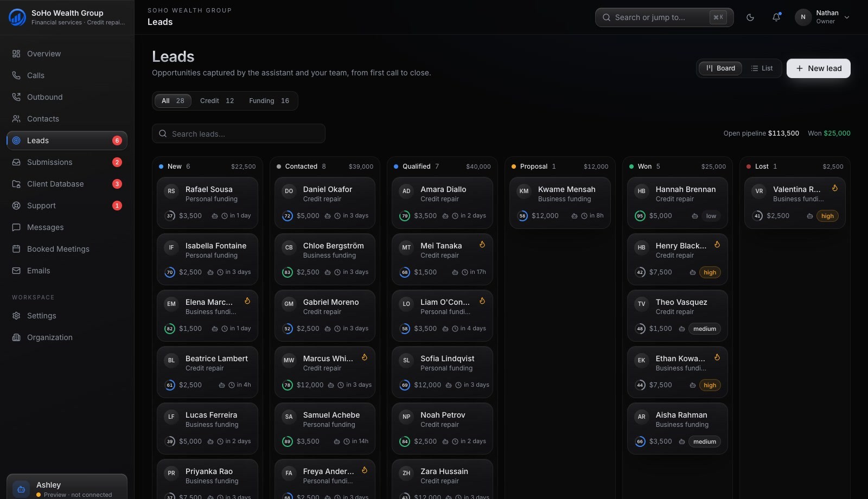Image resolution: width=868 pixels, height=499 pixels.
Task: Click the Lost column header
Action: coord(795,167)
